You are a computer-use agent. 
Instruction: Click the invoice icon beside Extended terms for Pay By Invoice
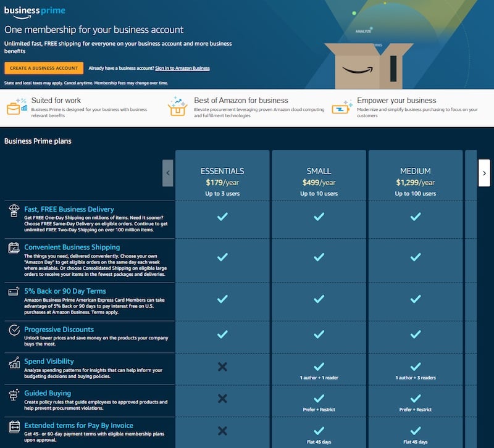click(13, 426)
